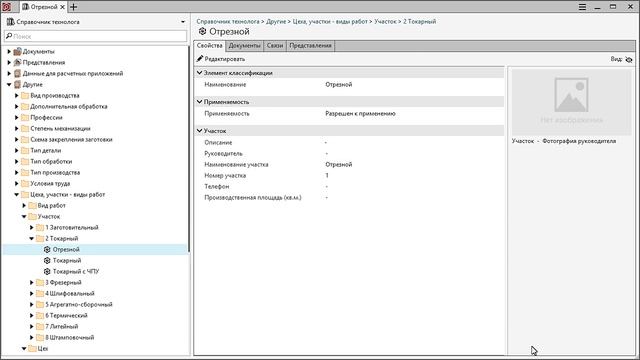Click the Отрезной title gear icon

tap(202, 31)
